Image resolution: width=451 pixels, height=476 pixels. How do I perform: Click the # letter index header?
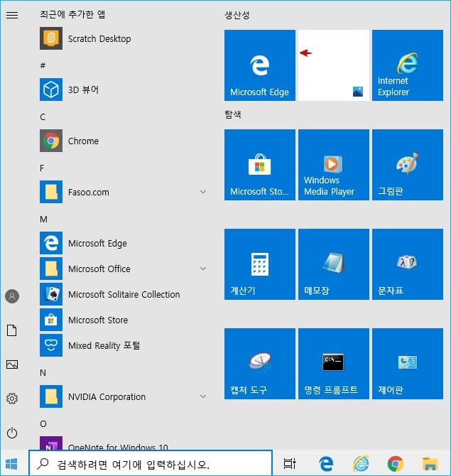43,65
